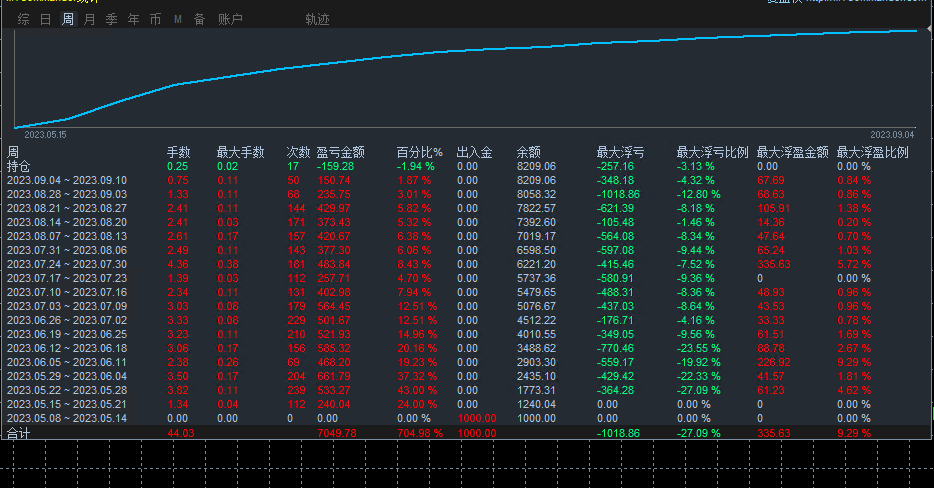Viewport: 934px width, 488px height.
Task: Switch to the 年 yearly tab
Action: pos(133,19)
